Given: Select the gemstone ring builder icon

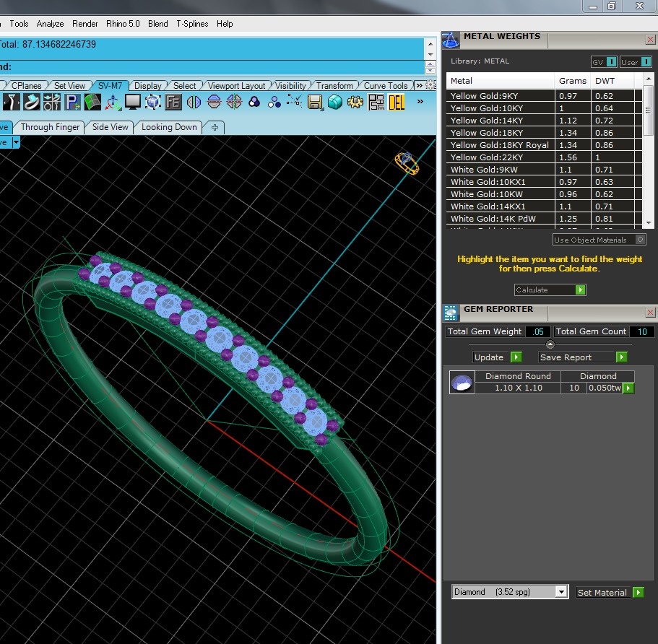Looking at the screenshot, I should coord(32,102).
